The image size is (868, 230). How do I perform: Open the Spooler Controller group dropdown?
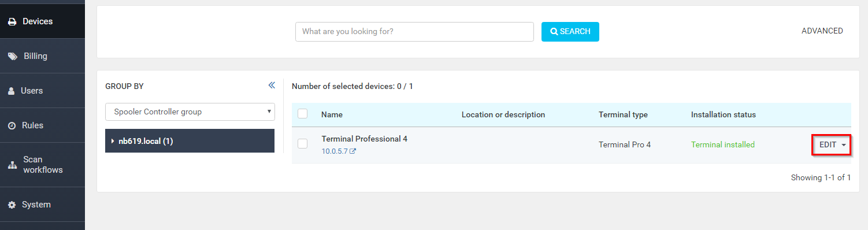pos(190,112)
